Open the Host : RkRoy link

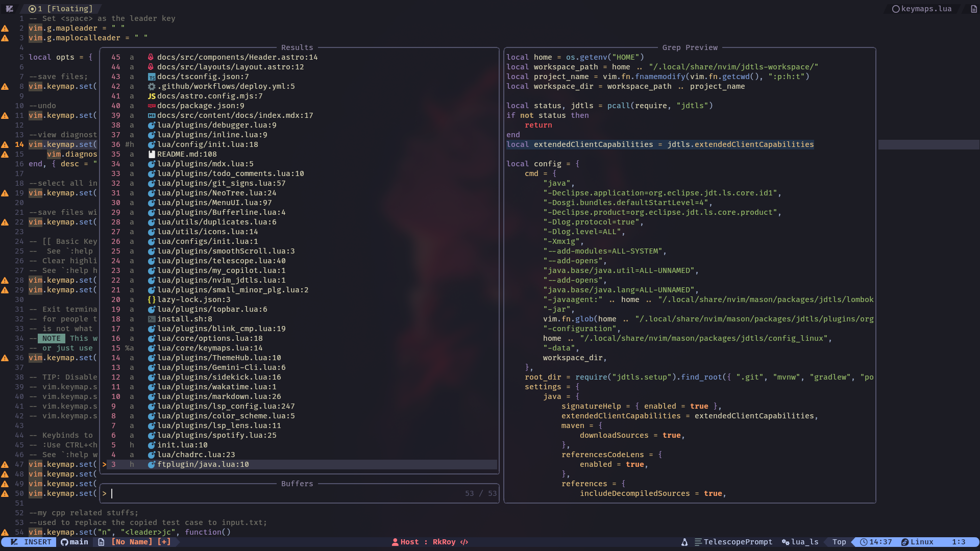point(431,542)
